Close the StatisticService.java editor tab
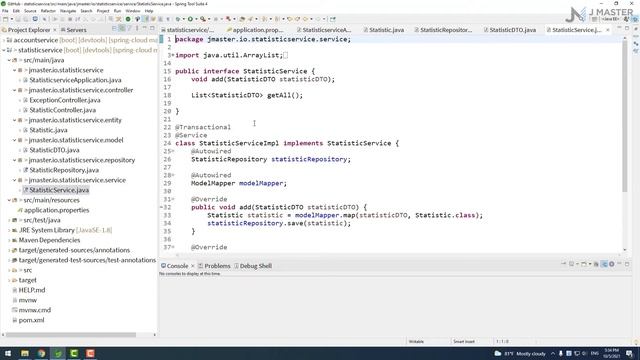Viewport: 640px width, 360px height. [608, 30]
